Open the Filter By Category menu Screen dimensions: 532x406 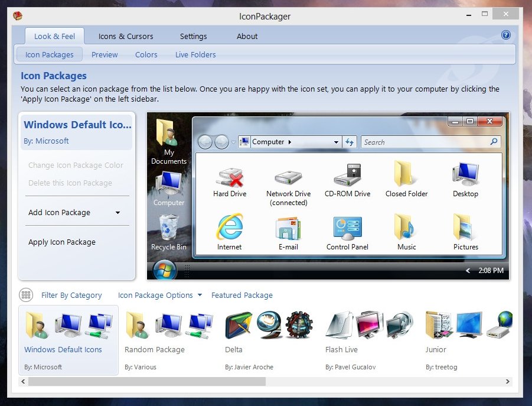point(71,295)
